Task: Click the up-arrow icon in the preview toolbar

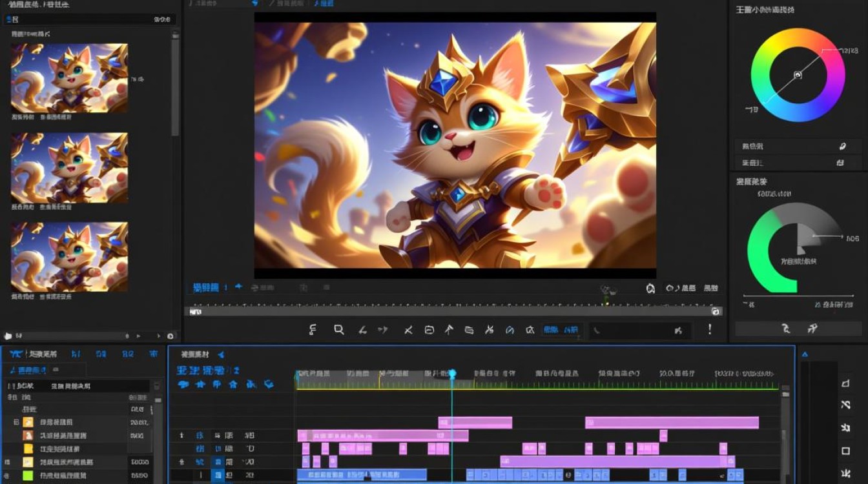Action: [449, 330]
